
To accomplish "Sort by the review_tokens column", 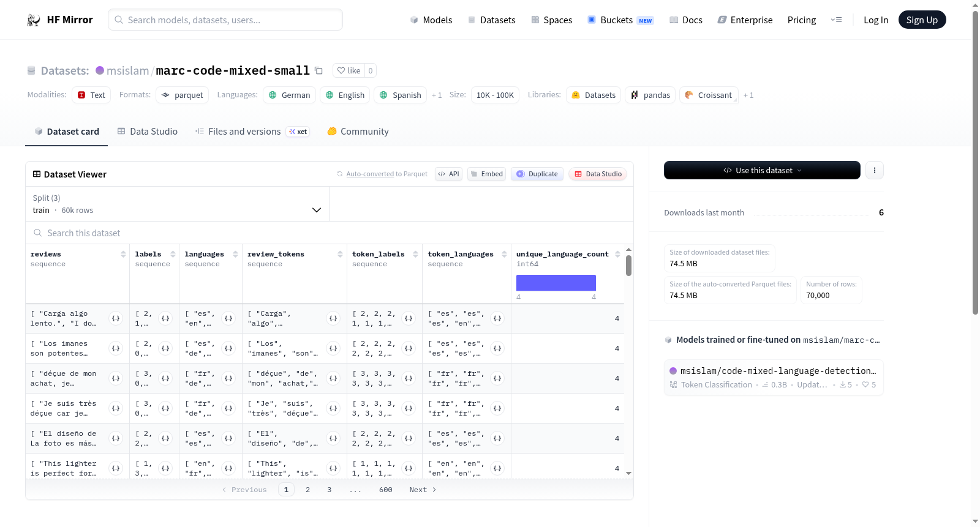I will 340,254.
